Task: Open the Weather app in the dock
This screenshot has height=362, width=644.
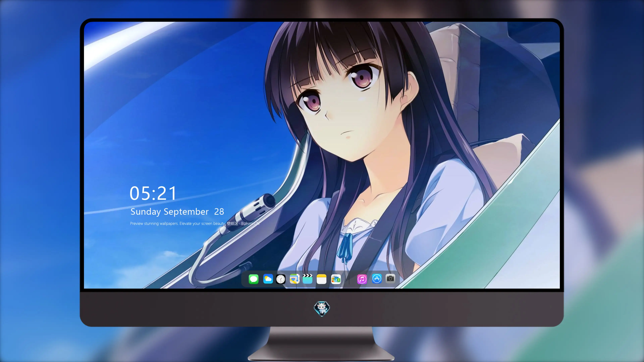Action: click(268, 279)
